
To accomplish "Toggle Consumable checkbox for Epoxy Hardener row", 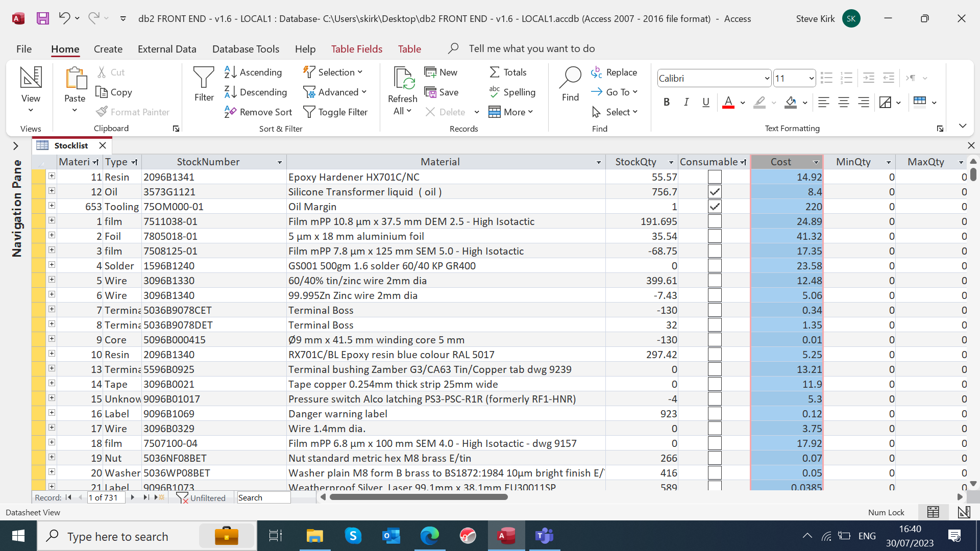I will coord(715,177).
